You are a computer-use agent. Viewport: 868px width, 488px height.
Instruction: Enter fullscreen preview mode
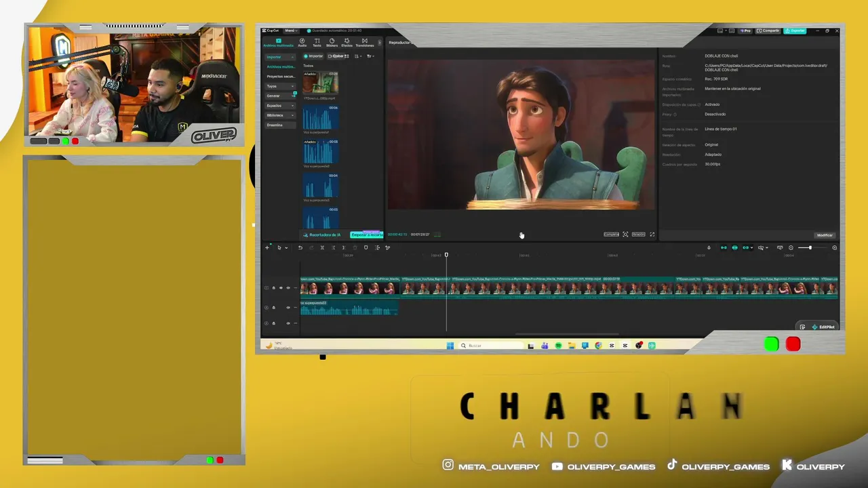[x=652, y=235]
